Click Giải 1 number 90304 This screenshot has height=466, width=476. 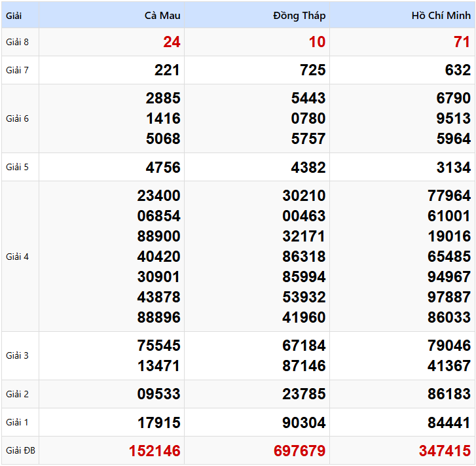304,423
